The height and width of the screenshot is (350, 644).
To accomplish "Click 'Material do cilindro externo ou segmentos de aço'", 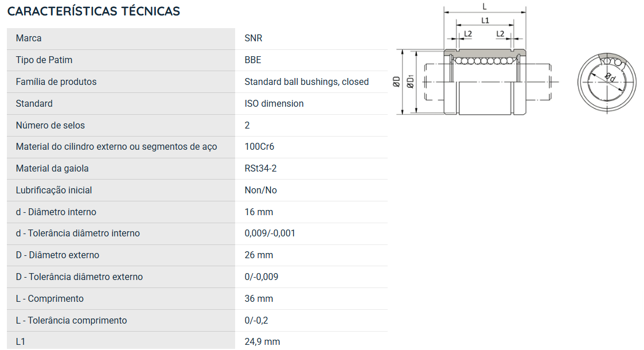I will coord(116,147).
